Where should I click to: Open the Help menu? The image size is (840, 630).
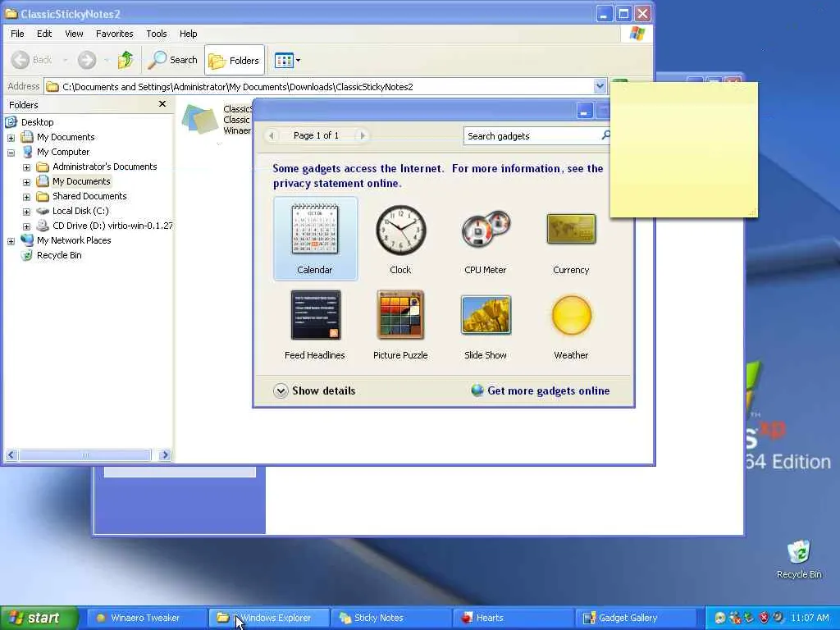pyautogui.click(x=188, y=33)
